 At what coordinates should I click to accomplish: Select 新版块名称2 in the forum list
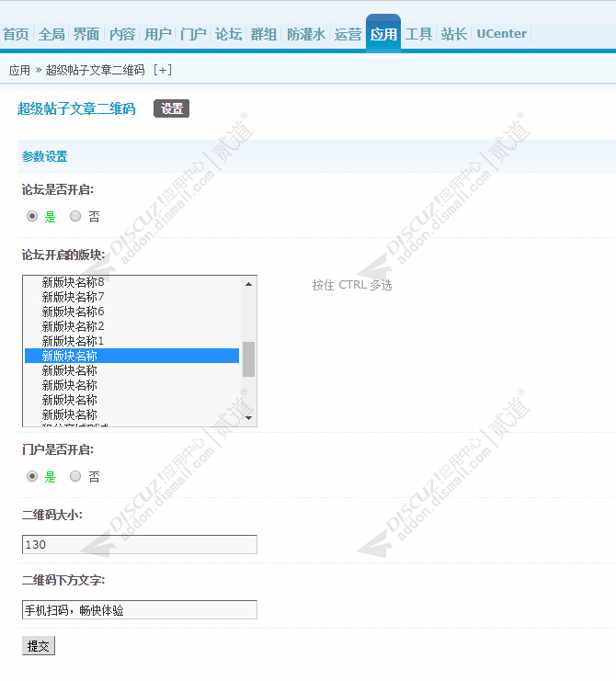(132, 326)
